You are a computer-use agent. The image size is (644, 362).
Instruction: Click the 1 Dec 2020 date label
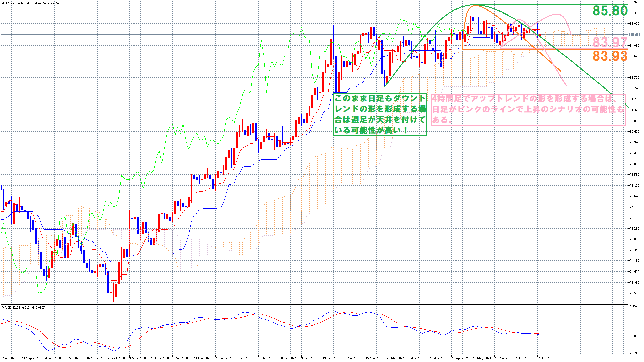(x=180, y=358)
